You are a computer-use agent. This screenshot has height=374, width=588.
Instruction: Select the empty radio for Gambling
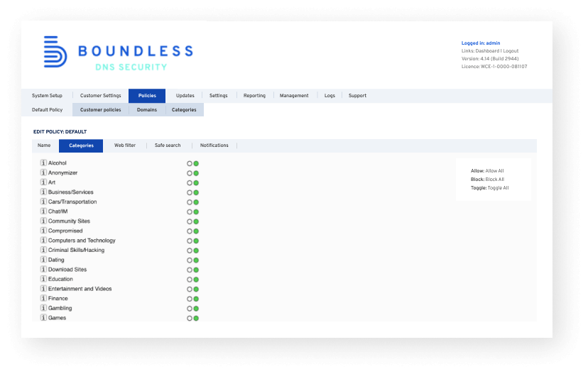point(190,309)
